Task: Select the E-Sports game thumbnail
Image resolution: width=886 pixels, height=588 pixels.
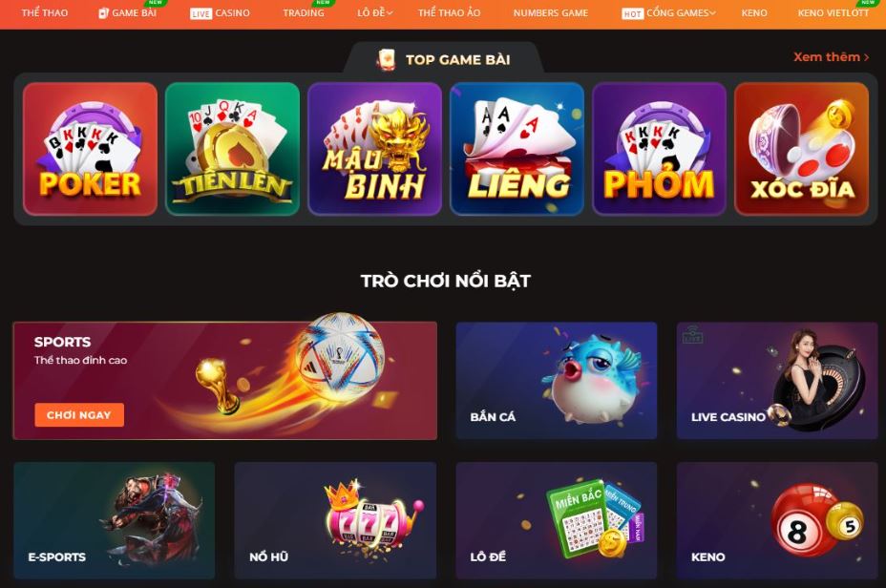Action: coord(115,520)
